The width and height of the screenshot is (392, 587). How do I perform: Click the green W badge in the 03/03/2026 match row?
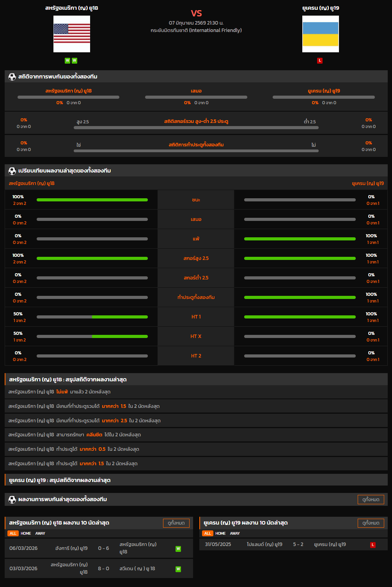[178, 569]
